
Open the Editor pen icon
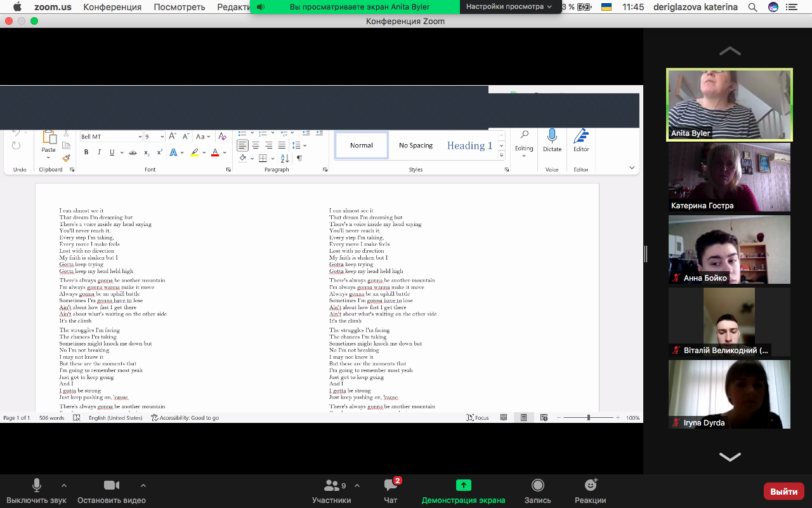[x=581, y=137]
